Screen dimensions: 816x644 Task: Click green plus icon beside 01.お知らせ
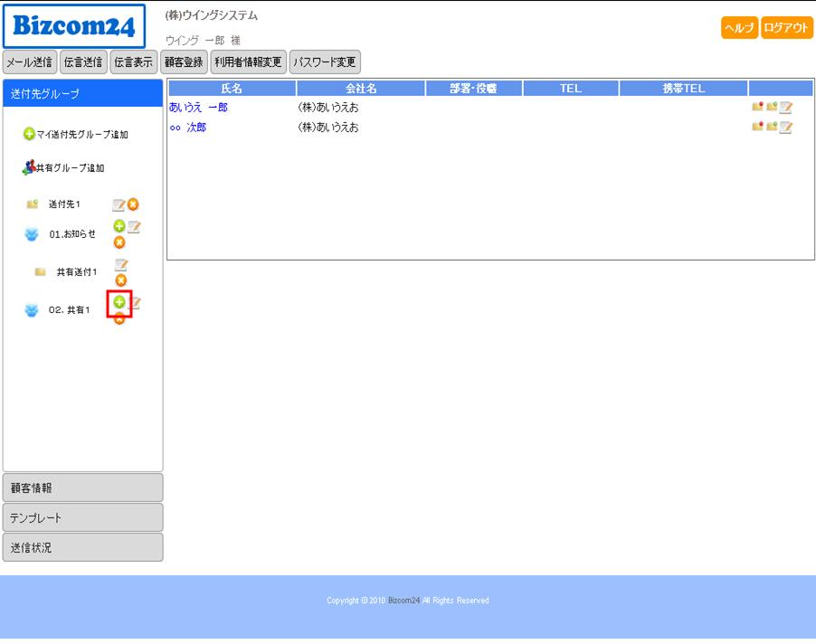119,226
